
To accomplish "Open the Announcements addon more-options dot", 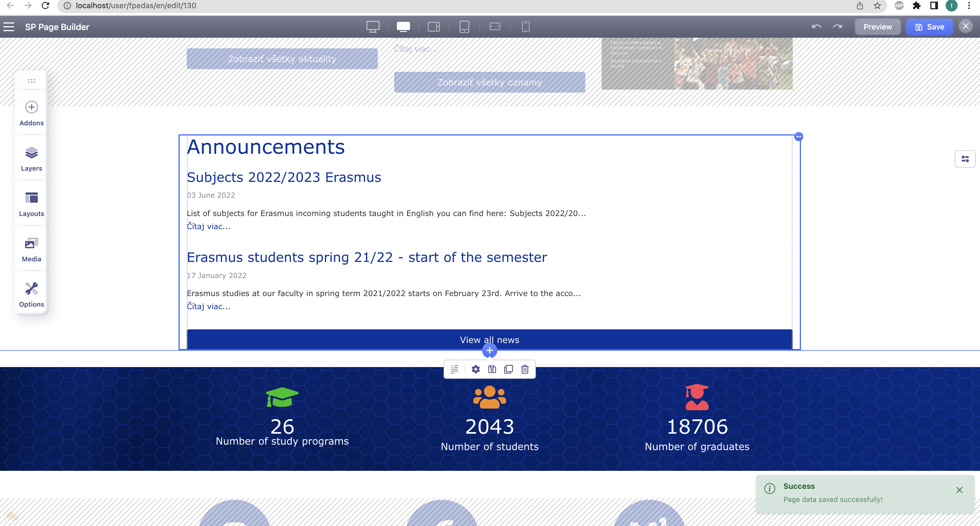I will [x=798, y=137].
